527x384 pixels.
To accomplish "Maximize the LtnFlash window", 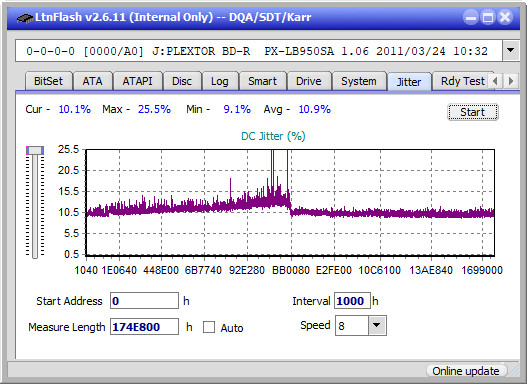I will 488,17.
